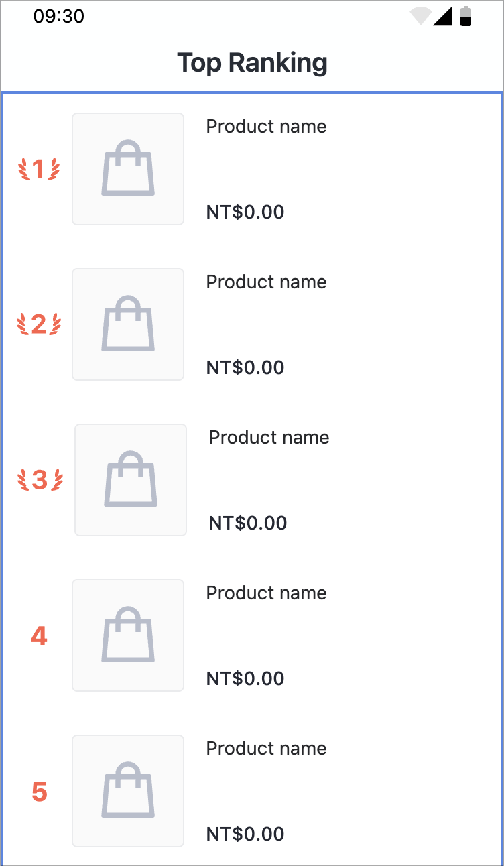Viewport: 504px width, 866px height.
Task: Click the rank 5 number badge
Action: (x=40, y=792)
